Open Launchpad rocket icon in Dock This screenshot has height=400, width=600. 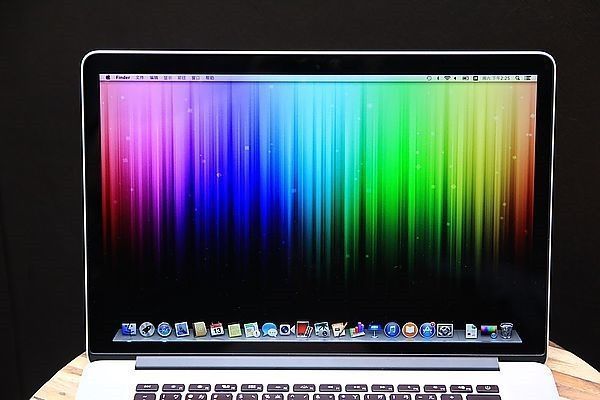tap(147, 330)
